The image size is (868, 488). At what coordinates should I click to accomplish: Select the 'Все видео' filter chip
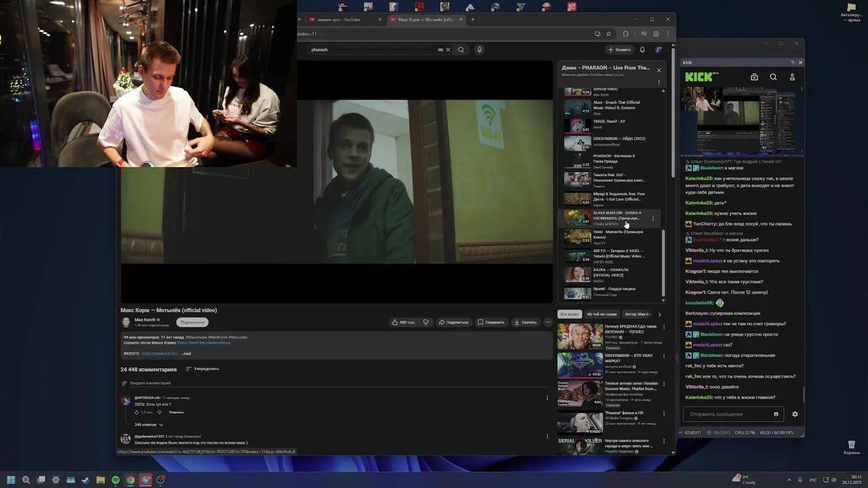pos(570,314)
